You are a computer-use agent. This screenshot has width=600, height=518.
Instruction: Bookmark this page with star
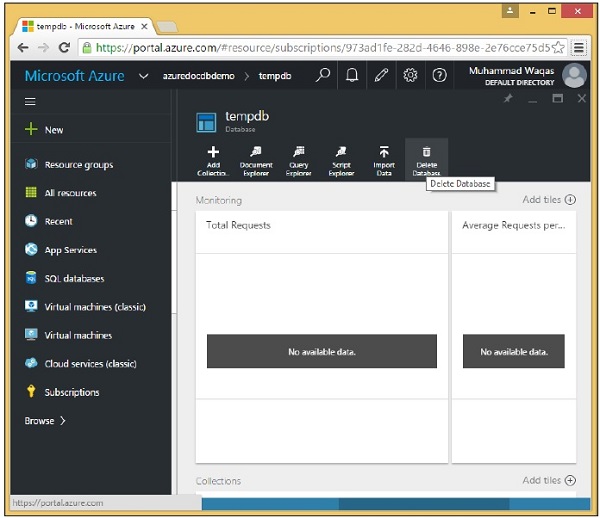click(558, 47)
